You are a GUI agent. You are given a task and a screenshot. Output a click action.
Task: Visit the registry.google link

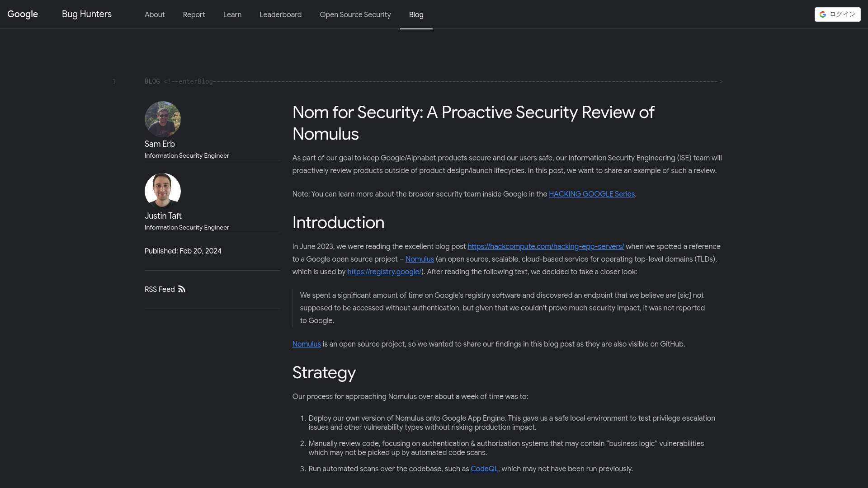384,272
